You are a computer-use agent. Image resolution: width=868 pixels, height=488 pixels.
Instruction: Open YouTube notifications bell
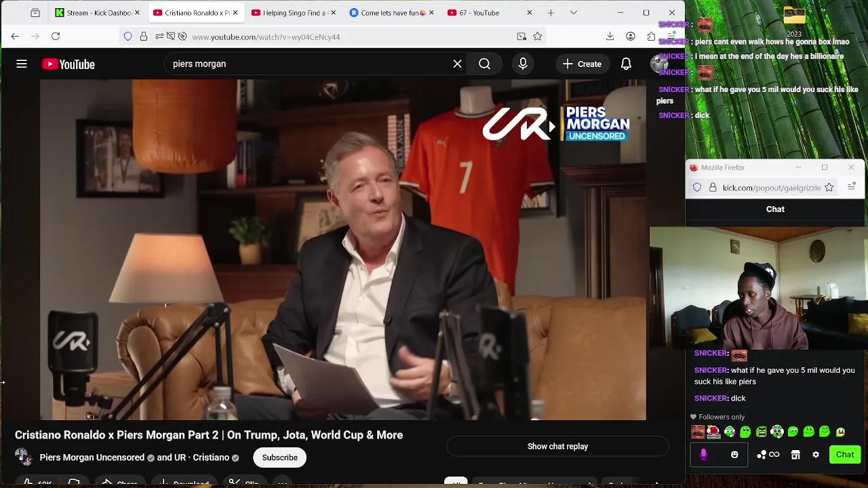pyautogui.click(x=626, y=64)
